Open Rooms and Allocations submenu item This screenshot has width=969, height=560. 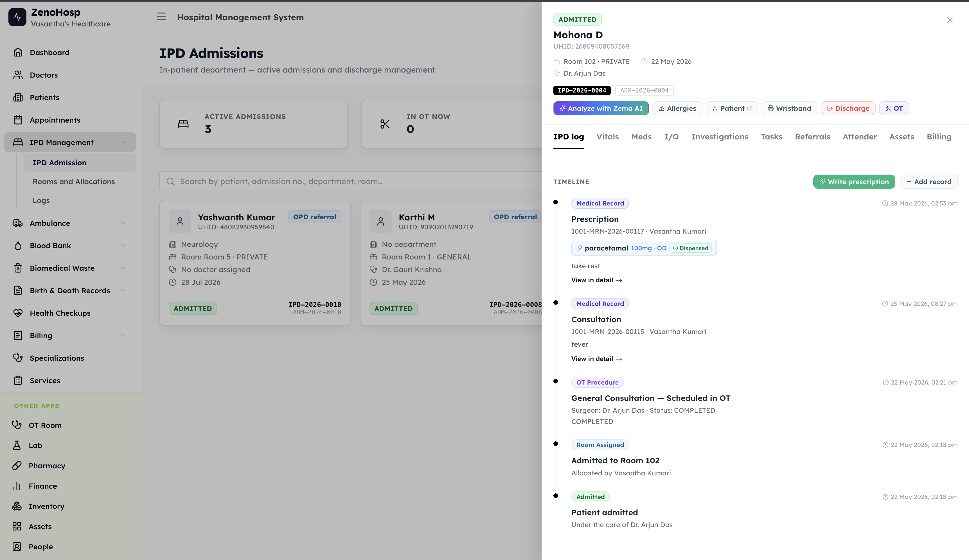[x=80, y=181]
